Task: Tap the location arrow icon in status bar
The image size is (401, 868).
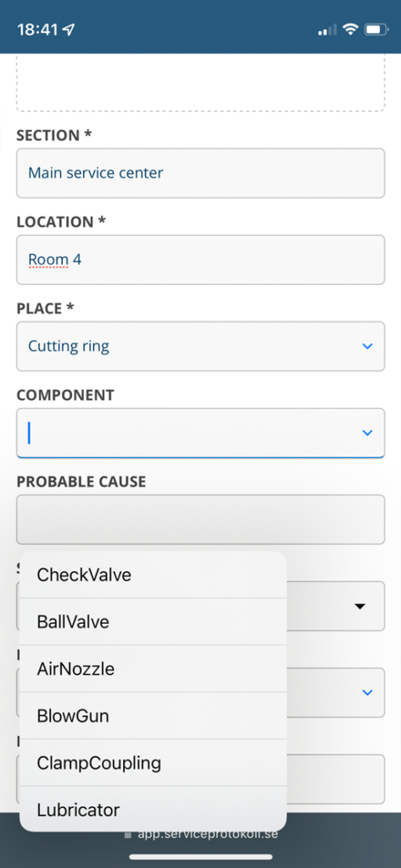Action: point(70,30)
